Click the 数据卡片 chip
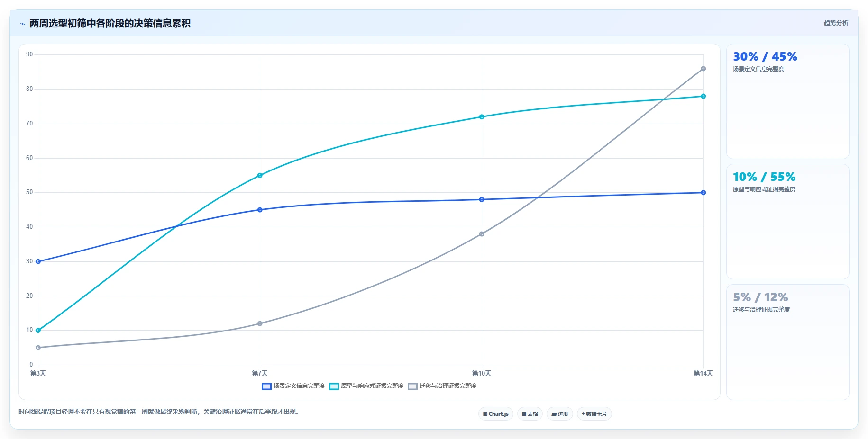868x439 pixels. [594, 414]
